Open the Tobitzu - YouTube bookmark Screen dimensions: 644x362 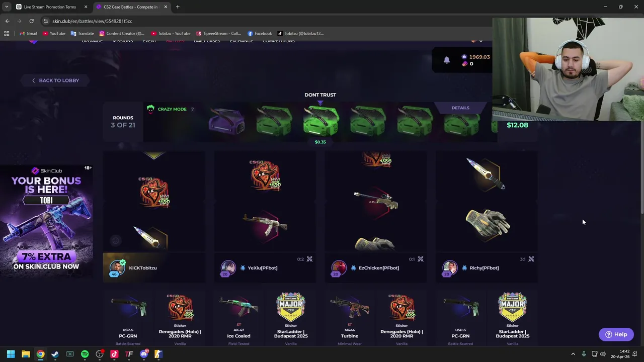(x=171, y=34)
